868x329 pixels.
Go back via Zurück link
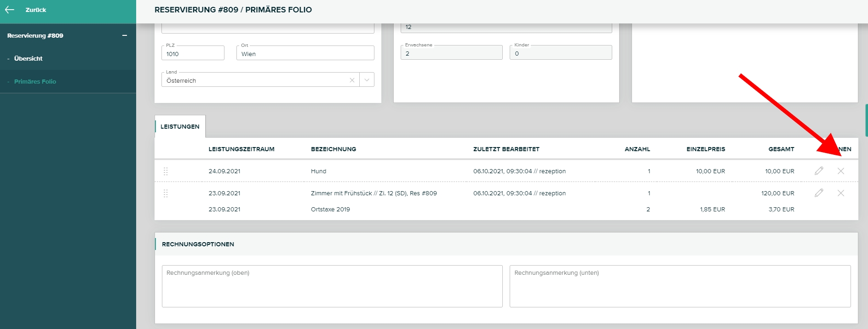pos(35,10)
